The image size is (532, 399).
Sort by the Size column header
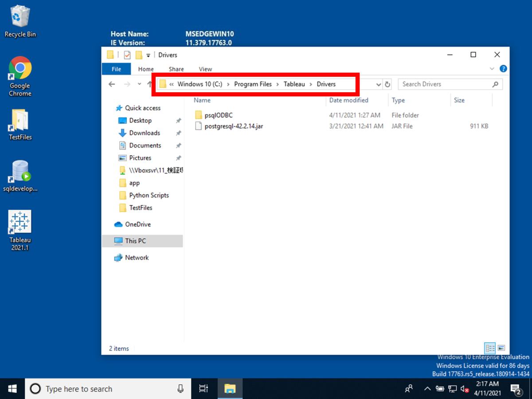[459, 100]
